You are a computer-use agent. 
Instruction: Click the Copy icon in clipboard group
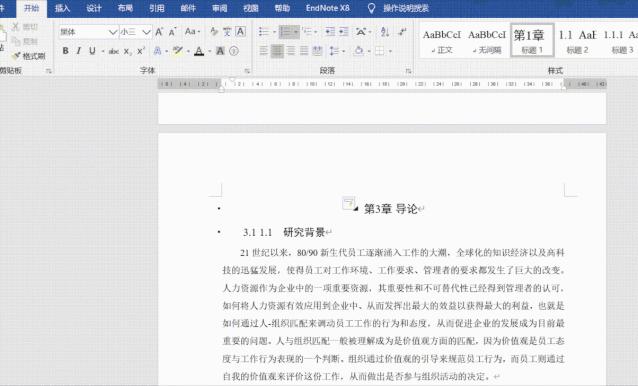coord(16,41)
